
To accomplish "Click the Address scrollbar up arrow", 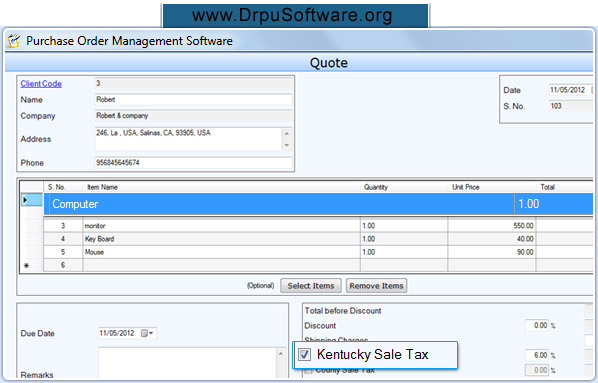I will (x=287, y=134).
